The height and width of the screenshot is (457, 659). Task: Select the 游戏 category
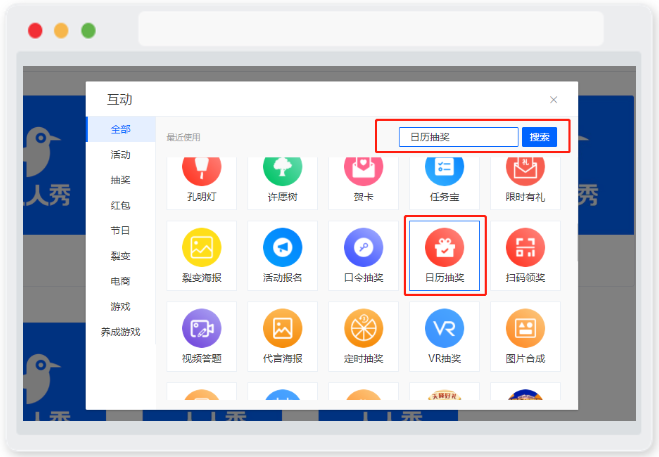(x=121, y=306)
